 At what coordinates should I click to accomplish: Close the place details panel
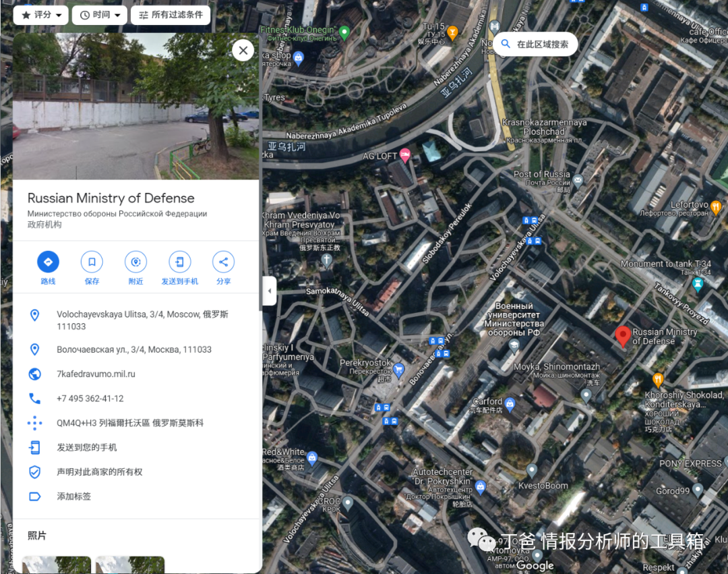(x=243, y=50)
